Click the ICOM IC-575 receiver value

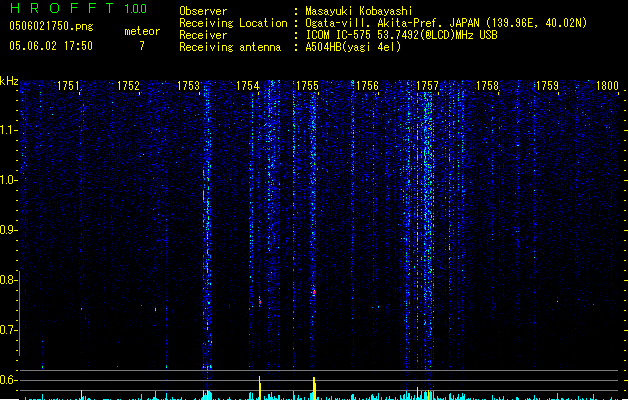coord(401,35)
